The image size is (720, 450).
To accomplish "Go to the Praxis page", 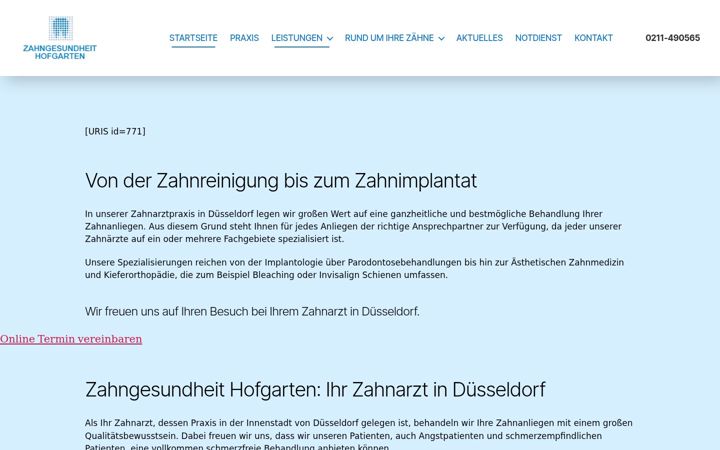I will pyautogui.click(x=244, y=38).
